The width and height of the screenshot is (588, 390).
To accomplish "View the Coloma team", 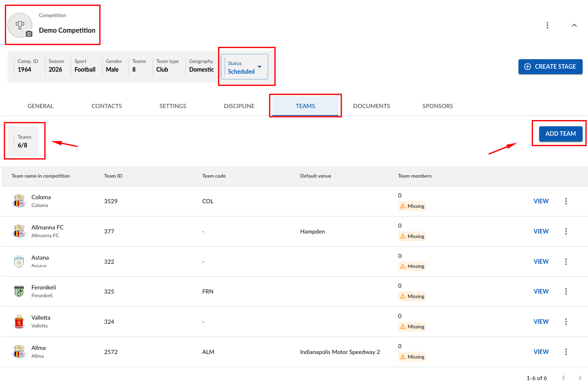I will [541, 201].
